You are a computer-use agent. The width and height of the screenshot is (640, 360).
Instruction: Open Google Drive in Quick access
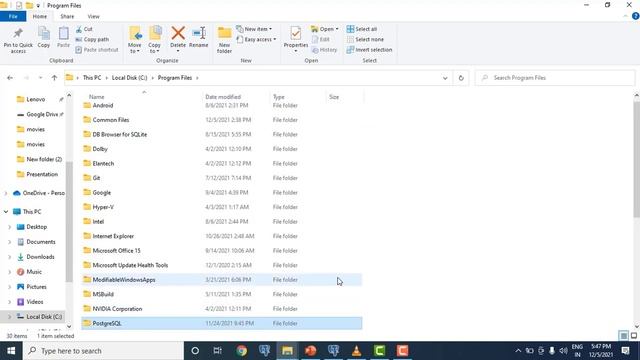pos(42,114)
